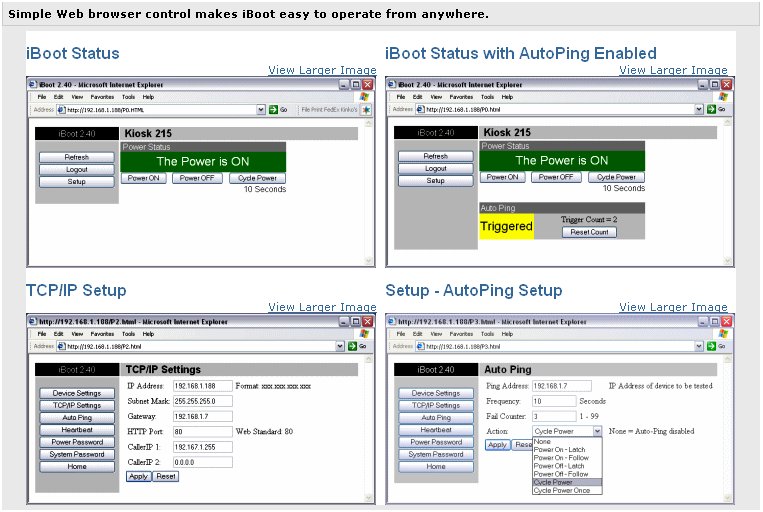Open Edit menu in AutoPing Setup window
The image size is (763, 512).
pos(418,334)
